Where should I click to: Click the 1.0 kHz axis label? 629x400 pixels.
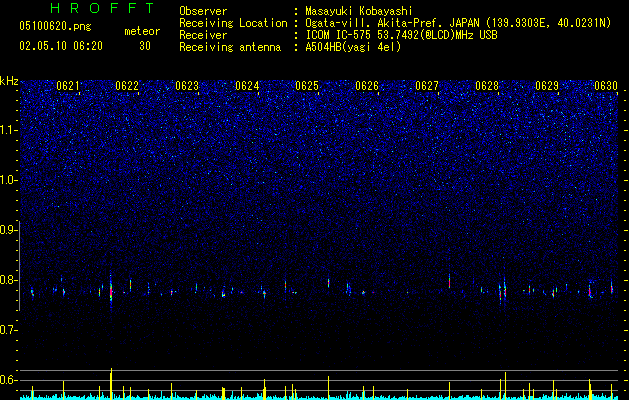coord(8,180)
